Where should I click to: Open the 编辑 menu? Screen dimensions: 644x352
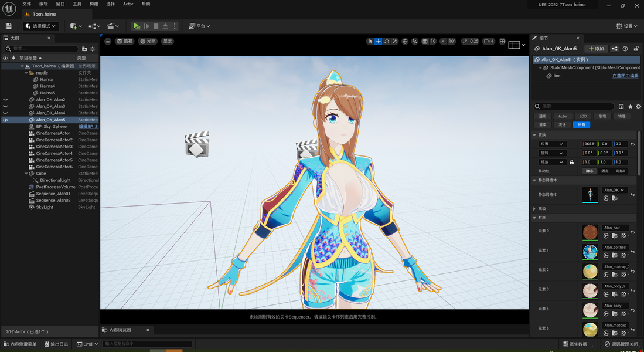click(43, 4)
